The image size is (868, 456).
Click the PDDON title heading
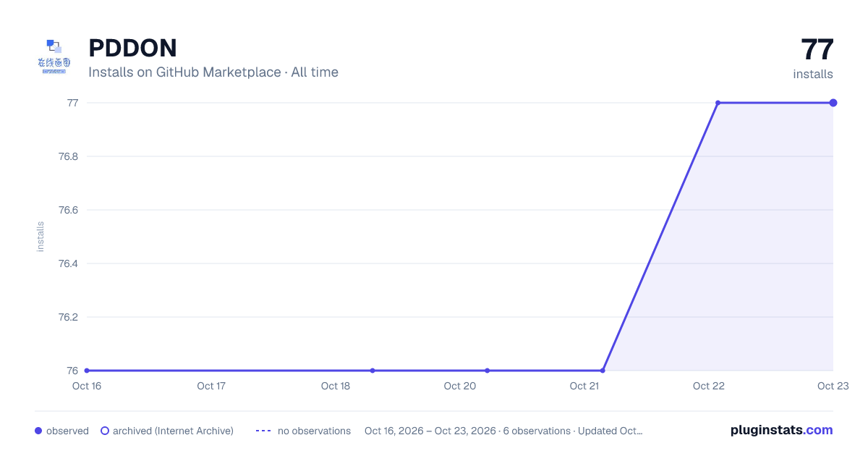tap(132, 48)
